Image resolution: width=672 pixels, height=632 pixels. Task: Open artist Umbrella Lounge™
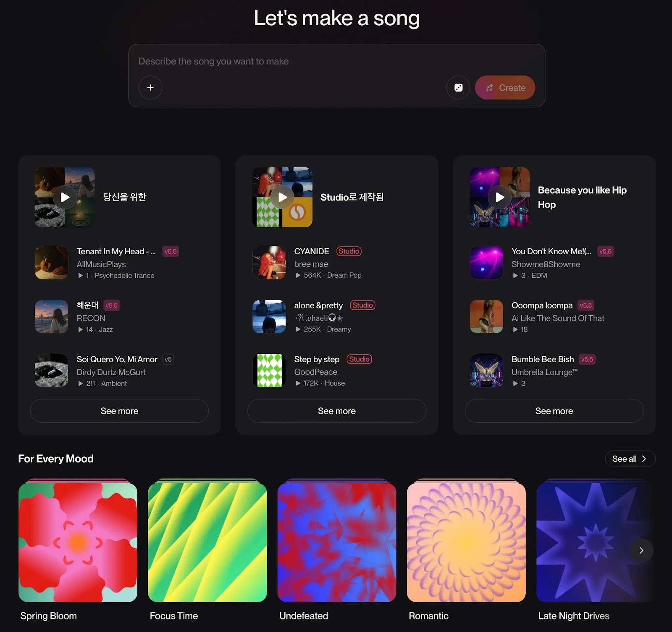[x=544, y=372]
